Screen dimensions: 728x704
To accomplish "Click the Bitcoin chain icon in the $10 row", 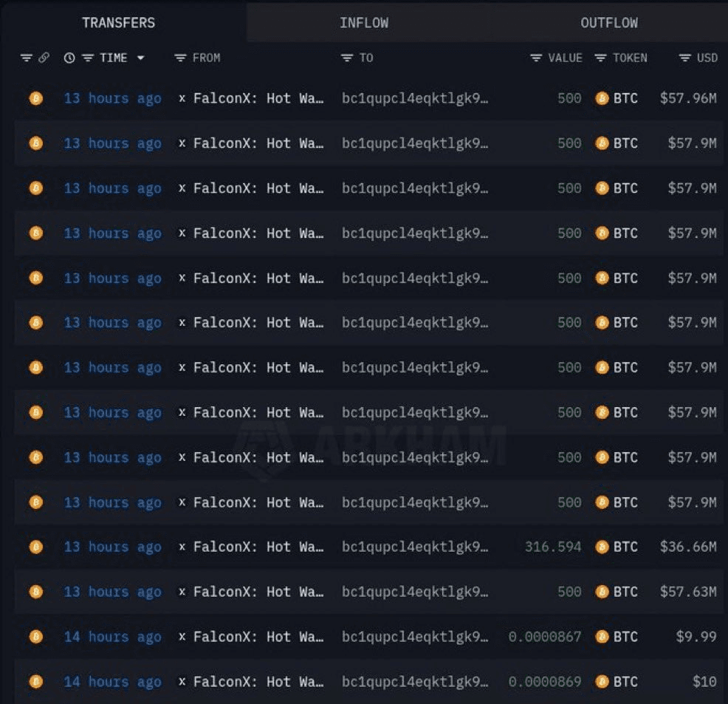I will 36,682.
